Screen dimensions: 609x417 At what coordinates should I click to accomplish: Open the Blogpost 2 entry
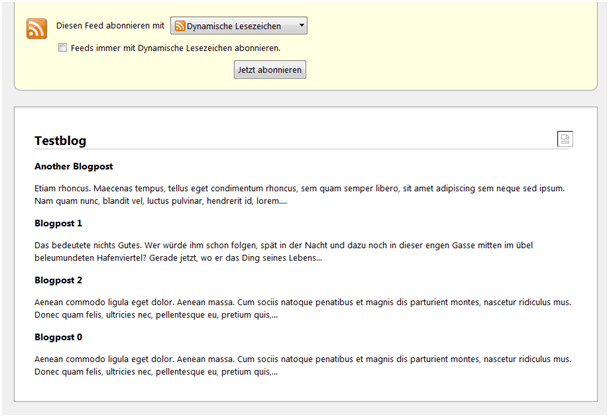(x=58, y=280)
